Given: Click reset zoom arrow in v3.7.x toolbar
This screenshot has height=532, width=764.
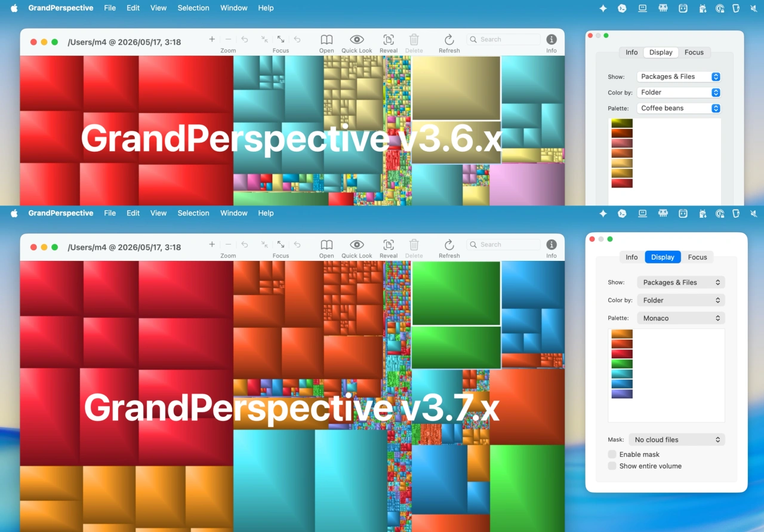Looking at the screenshot, I should 245,244.
